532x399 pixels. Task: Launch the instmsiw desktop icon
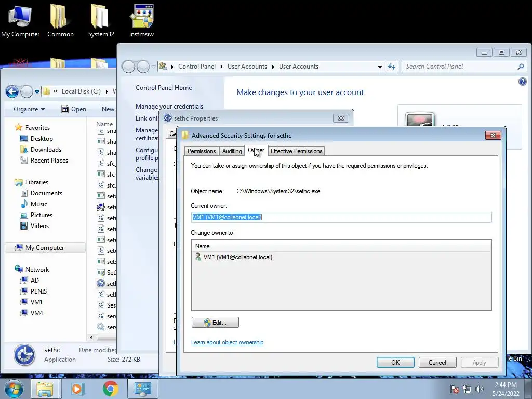click(141, 21)
